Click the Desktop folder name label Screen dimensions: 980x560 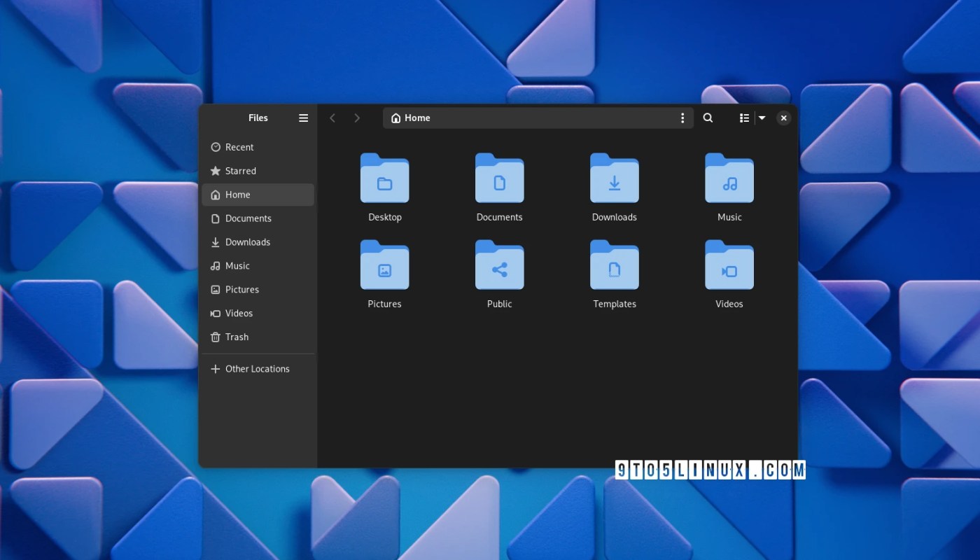(385, 218)
